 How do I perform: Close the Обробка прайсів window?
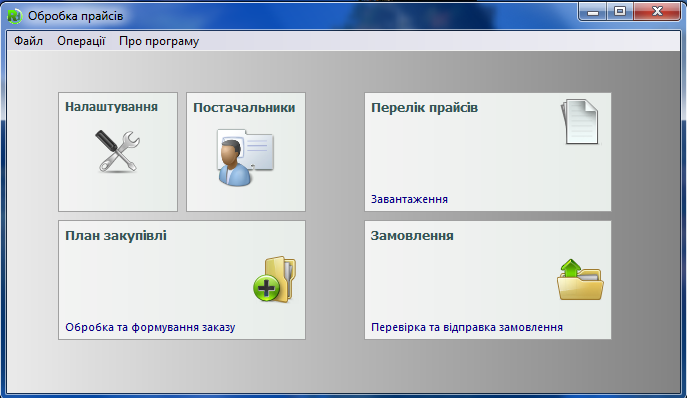tap(657, 11)
